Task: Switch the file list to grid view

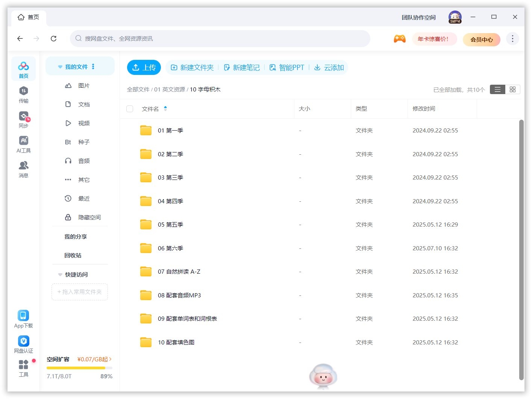Action: point(512,89)
